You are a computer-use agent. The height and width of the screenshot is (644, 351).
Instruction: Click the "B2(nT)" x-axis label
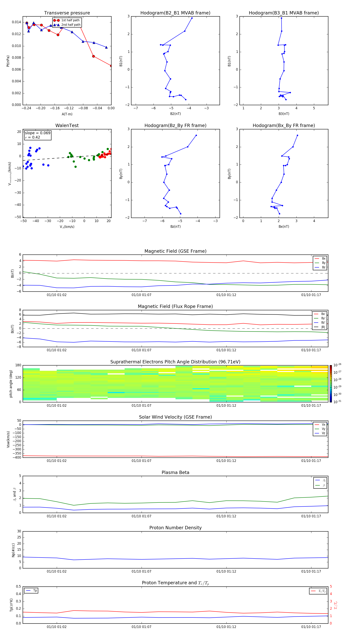[175, 114]
